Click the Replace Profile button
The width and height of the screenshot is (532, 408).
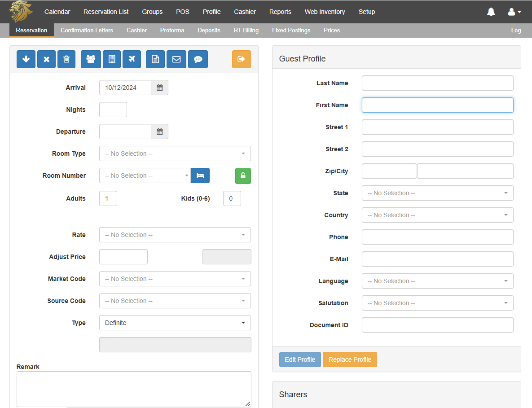coord(350,360)
